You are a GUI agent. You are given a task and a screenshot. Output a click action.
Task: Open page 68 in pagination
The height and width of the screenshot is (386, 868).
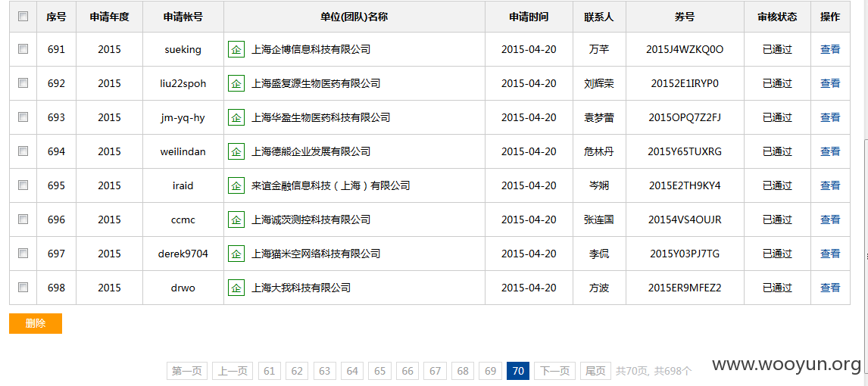click(x=463, y=371)
